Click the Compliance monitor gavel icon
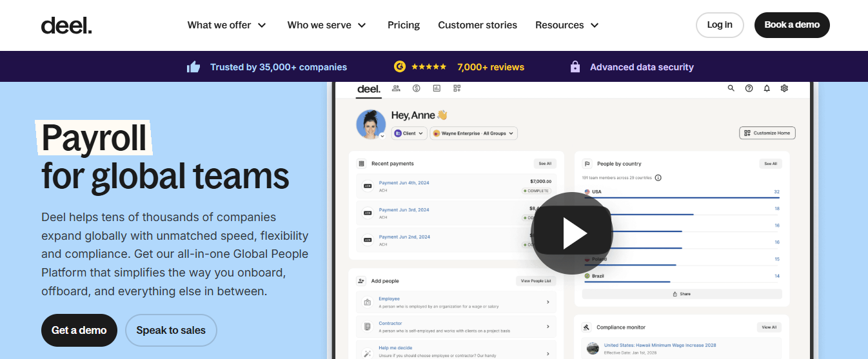The image size is (868, 359). pyautogui.click(x=587, y=327)
